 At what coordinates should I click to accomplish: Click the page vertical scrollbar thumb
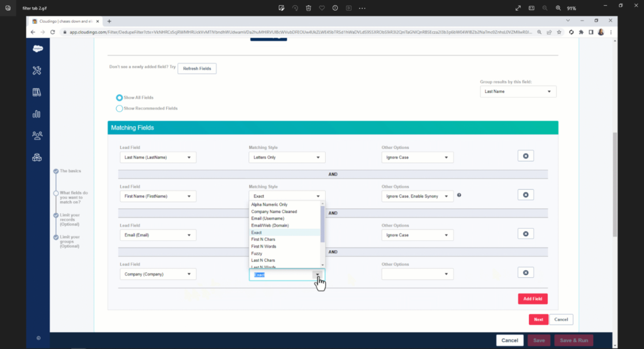(x=614, y=185)
